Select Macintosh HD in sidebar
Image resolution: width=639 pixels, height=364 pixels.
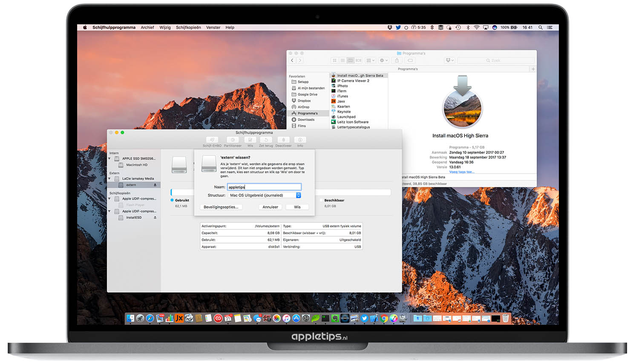(136, 165)
